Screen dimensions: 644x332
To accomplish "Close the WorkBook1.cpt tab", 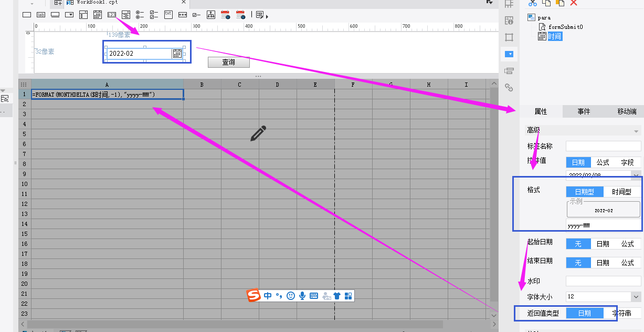I will 183,2.
